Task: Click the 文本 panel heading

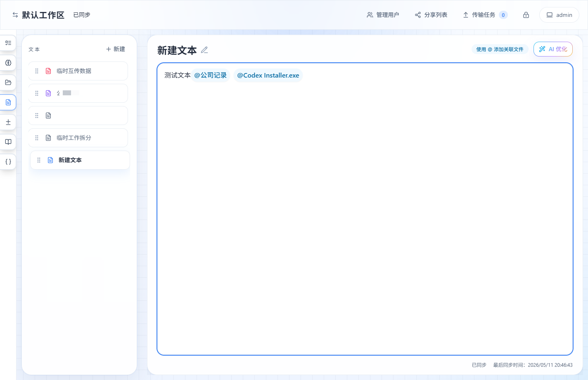Action: point(34,50)
